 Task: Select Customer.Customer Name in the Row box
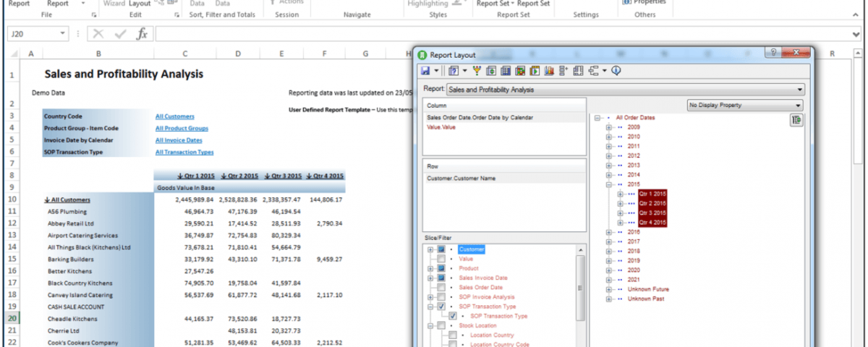pos(461,178)
